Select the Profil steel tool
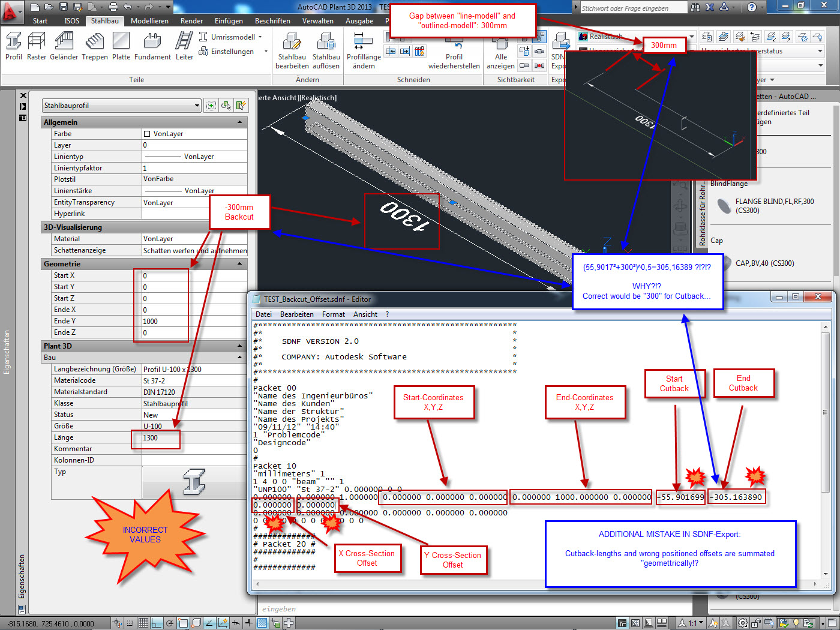 pyautogui.click(x=14, y=47)
